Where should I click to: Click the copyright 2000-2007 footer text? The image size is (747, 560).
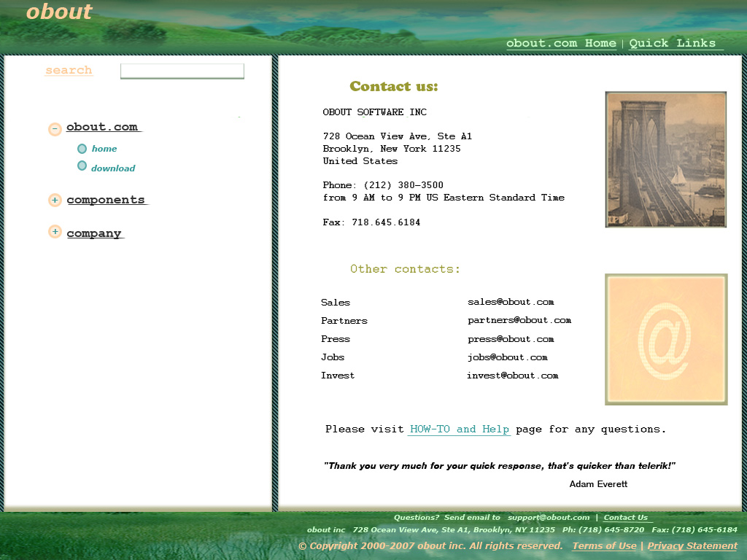pyautogui.click(x=430, y=545)
